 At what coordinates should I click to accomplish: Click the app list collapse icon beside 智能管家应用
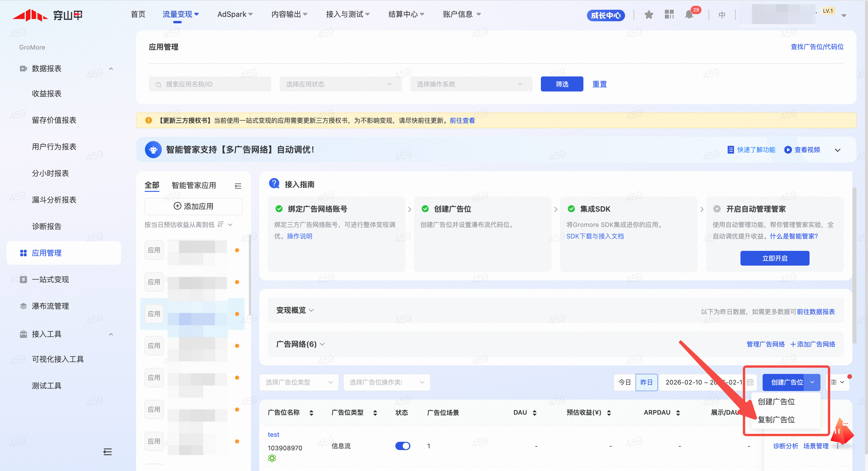tap(238, 186)
